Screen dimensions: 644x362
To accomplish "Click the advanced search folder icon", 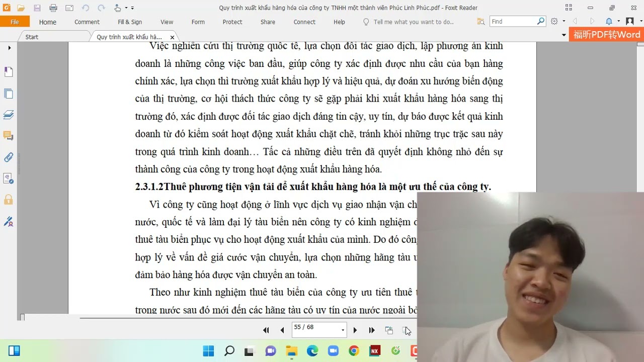I will (x=481, y=22).
